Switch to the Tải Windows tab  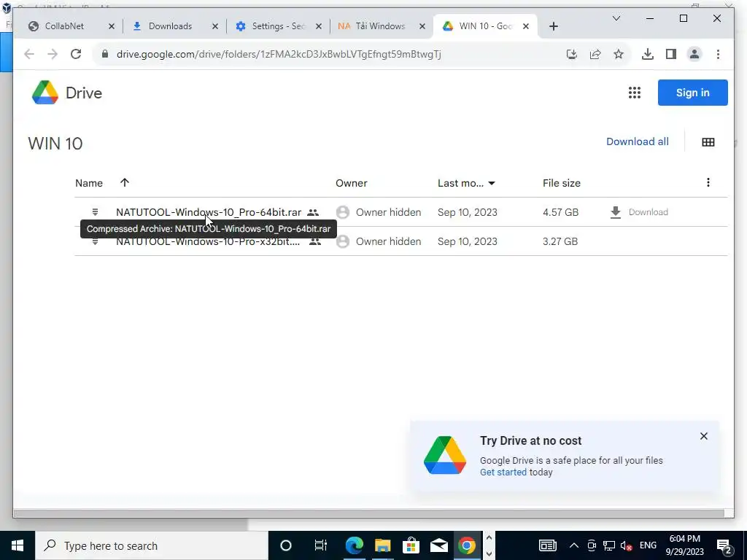[x=380, y=26]
